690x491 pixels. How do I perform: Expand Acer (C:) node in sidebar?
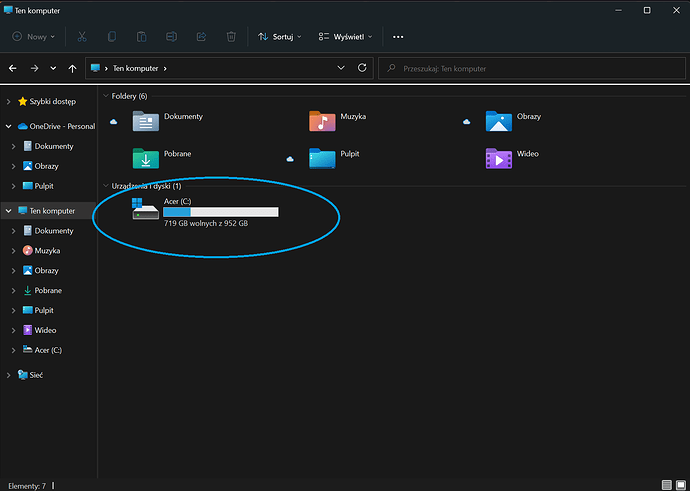click(14, 350)
